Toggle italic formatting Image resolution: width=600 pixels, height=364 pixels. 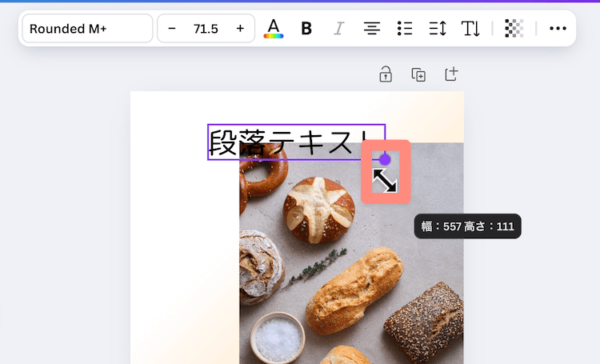339,28
